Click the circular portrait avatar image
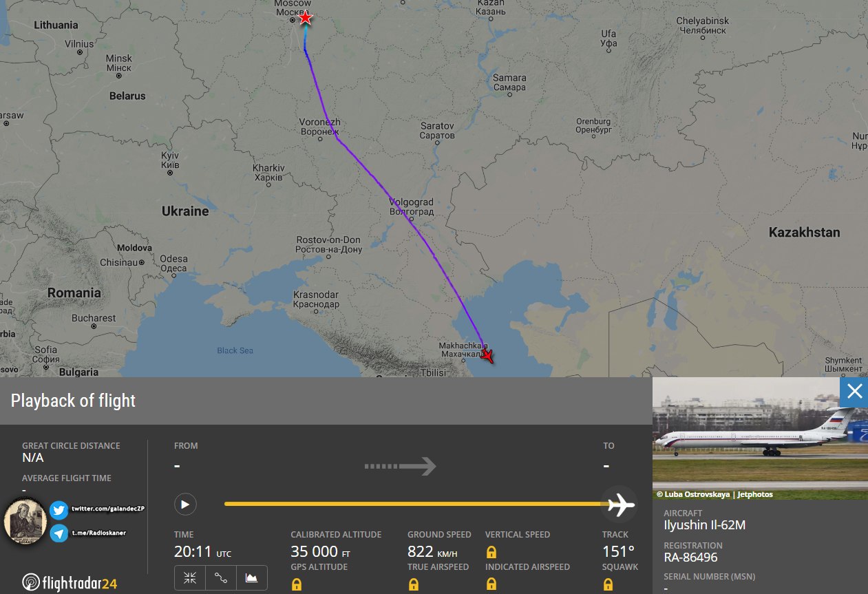 (x=25, y=521)
